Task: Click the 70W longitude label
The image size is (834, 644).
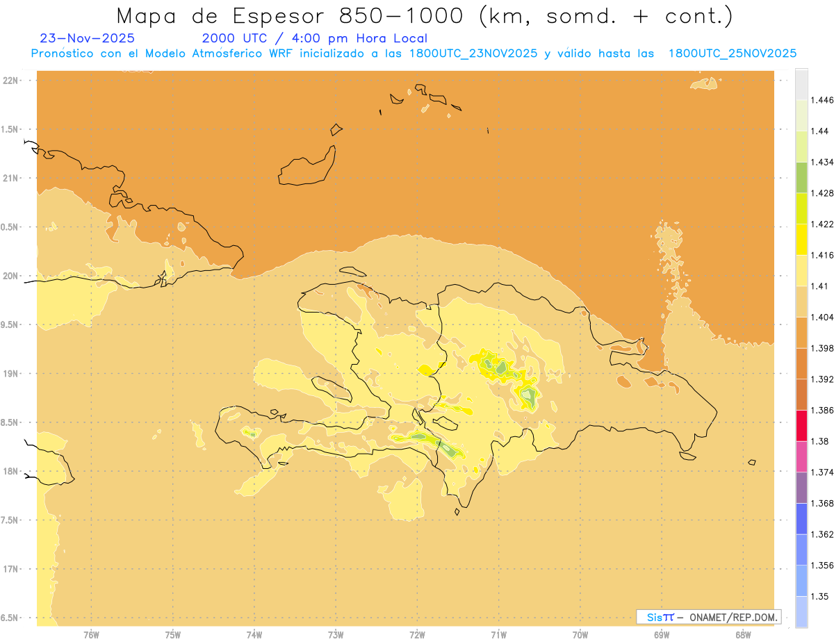Action: (x=580, y=634)
